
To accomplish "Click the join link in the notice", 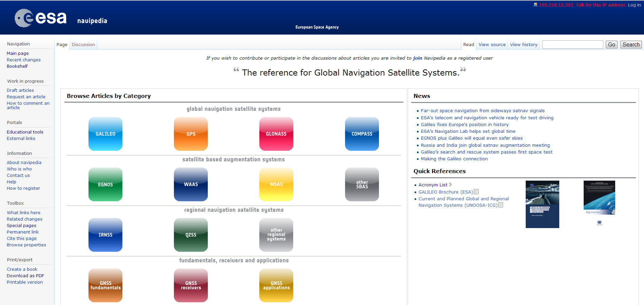I will pos(418,58).
